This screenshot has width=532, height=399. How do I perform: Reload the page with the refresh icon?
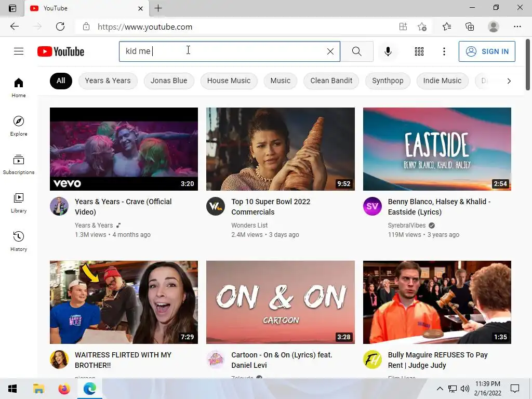coord(60,26)
